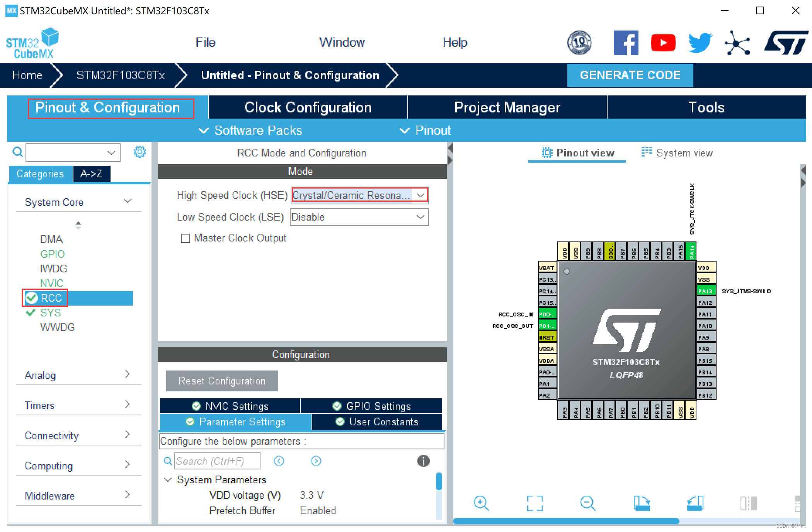Open the peripheral search combo box

pos(73,152)
